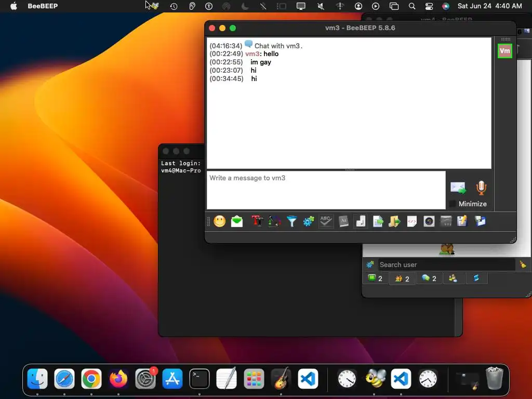Click the Terminal window Last login text
The image size is (532, 399).
(x=180, y=163)
